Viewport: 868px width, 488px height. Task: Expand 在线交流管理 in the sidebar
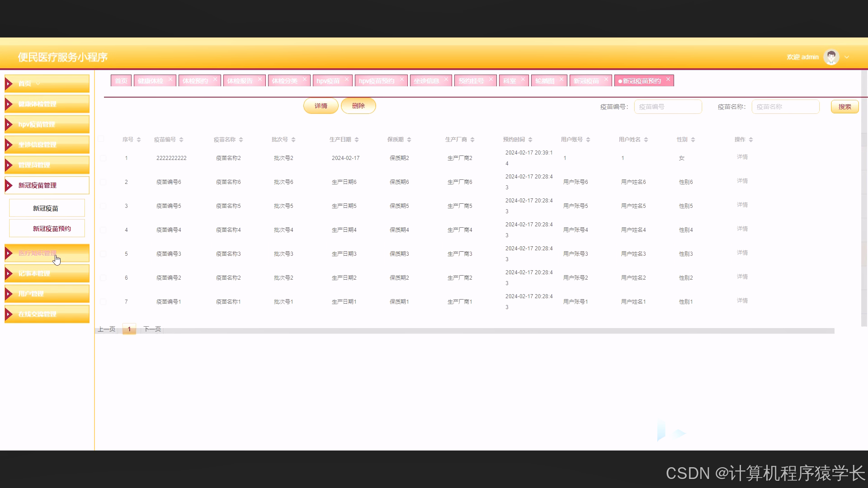(x=47, y=314)
